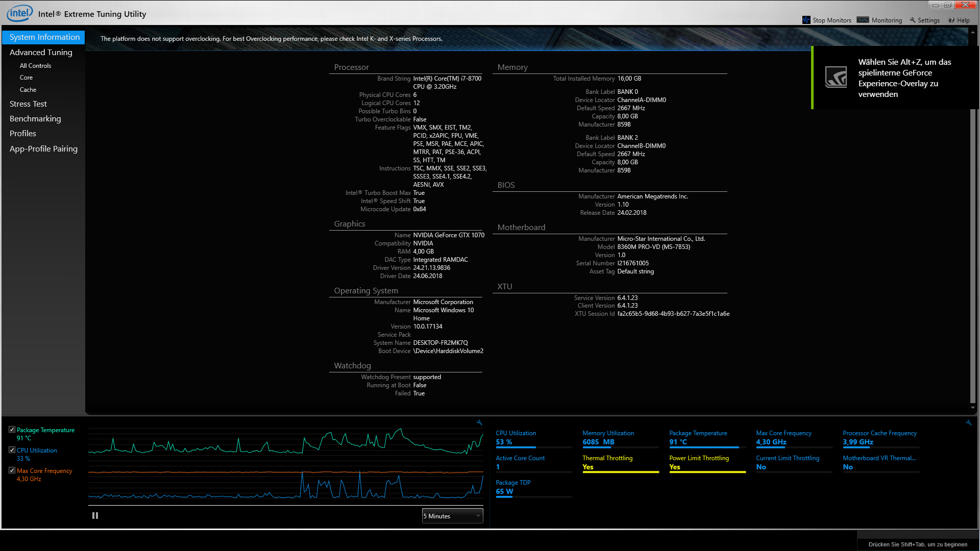Click the scrollbar up arrow at top right
The image size is (980, 551).
[972, 32]
